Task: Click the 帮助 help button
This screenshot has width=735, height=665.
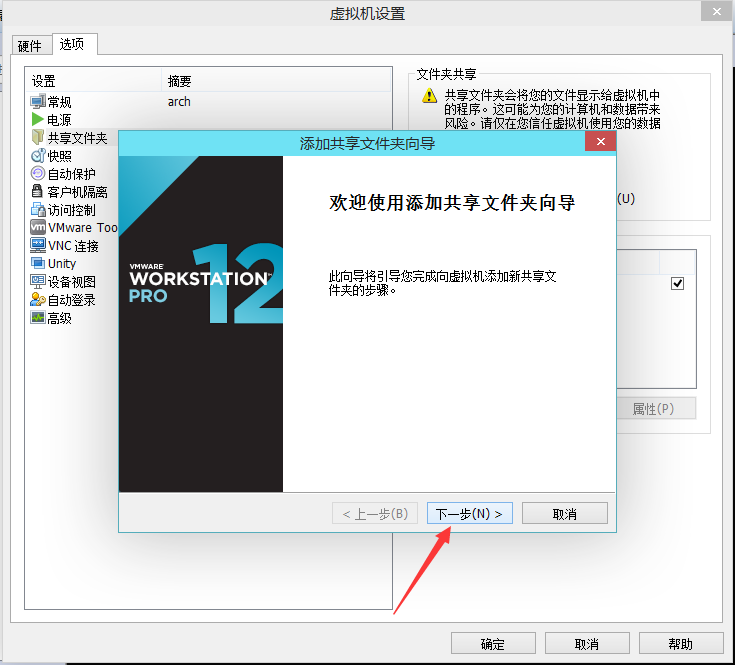Action: coord(680,644)
